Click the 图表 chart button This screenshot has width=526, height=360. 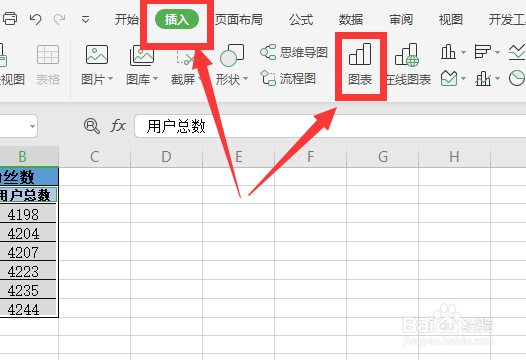360,65
